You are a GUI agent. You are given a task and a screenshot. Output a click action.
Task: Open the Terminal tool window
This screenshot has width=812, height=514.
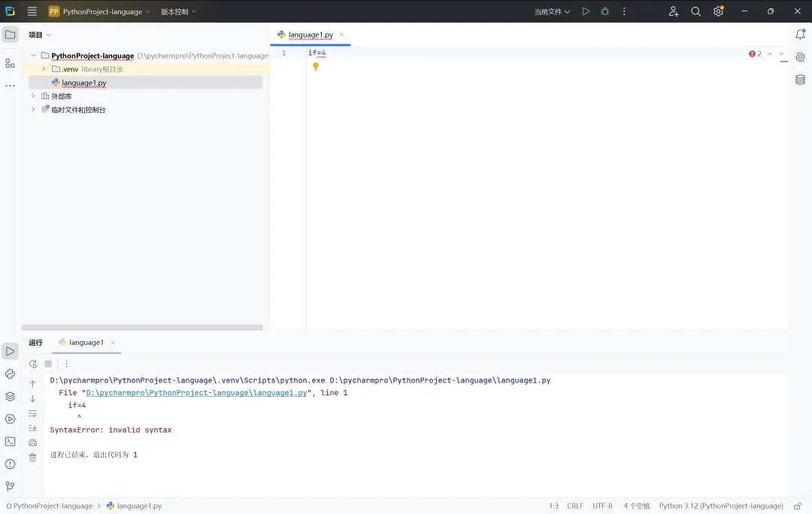pyautogui.click(x=10, y=442)
